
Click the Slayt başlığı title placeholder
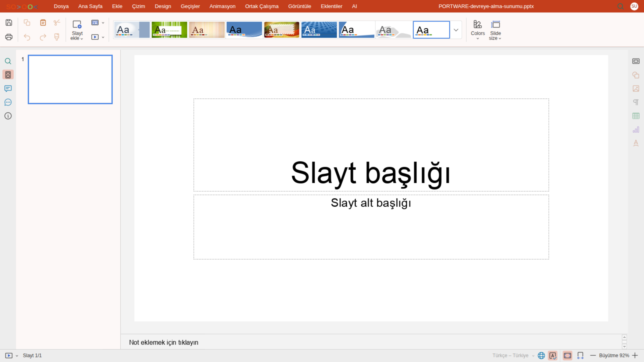click(x=371, y=145)
